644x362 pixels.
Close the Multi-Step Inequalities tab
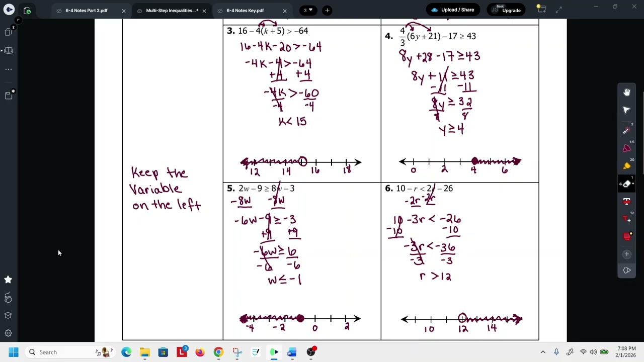pos(204,11)
